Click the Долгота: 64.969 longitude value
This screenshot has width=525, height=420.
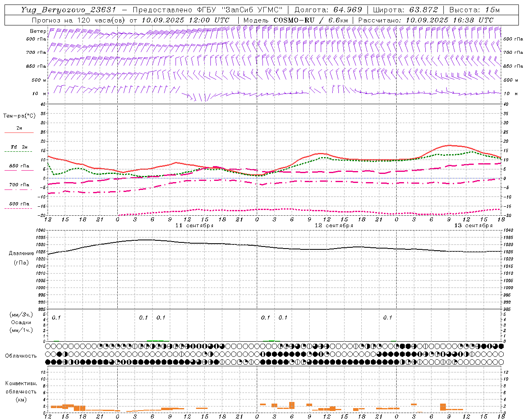coord(328,10)
